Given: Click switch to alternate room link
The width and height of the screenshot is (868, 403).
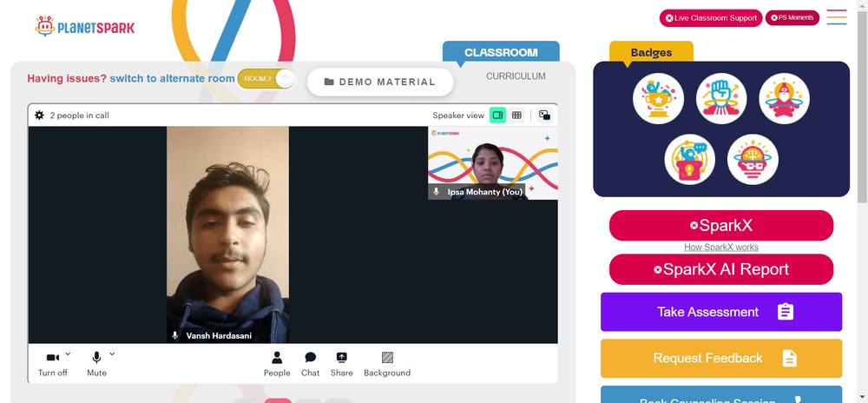Looking at the screenshot, I should (172, 79).
